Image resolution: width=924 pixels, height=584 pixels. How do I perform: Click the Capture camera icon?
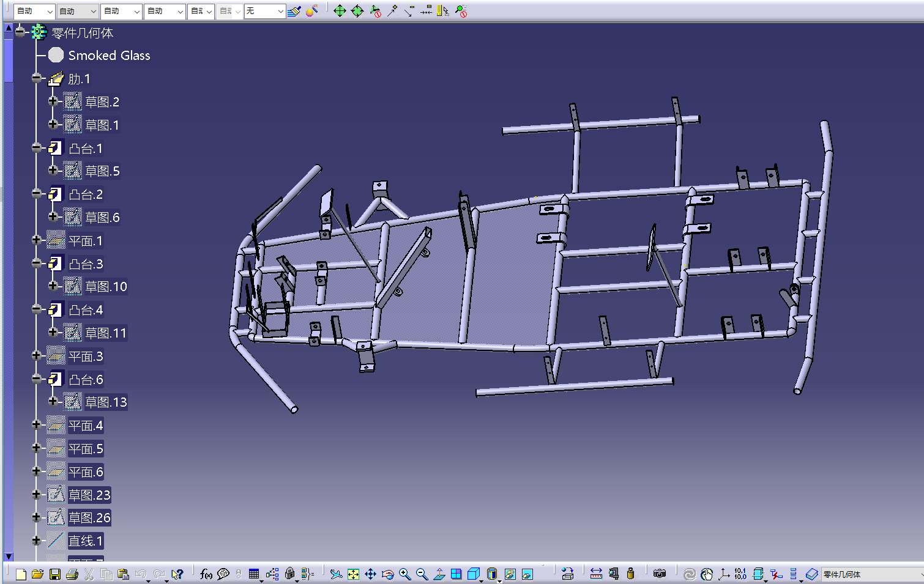(660, 574)
